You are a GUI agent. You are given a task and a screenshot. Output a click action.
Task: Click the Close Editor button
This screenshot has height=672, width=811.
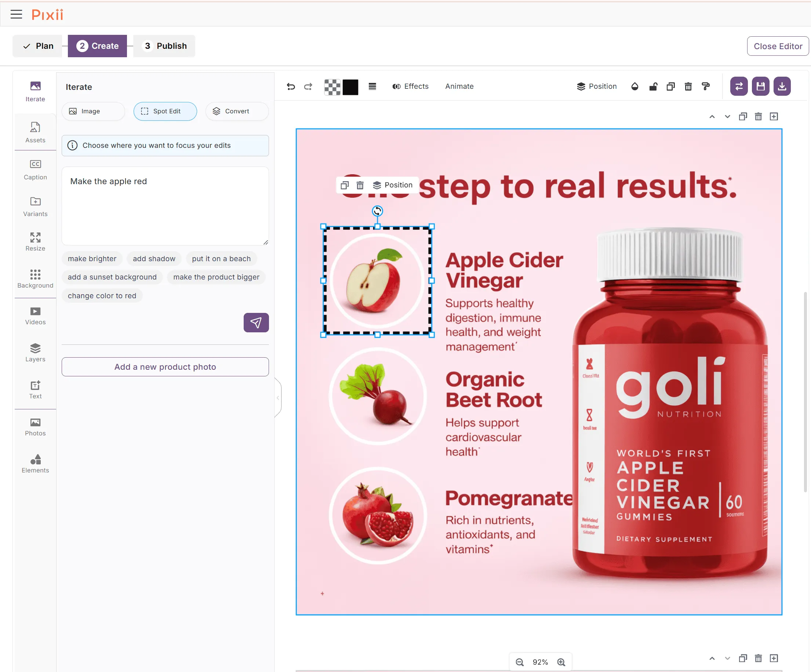(x=778, y=46)
